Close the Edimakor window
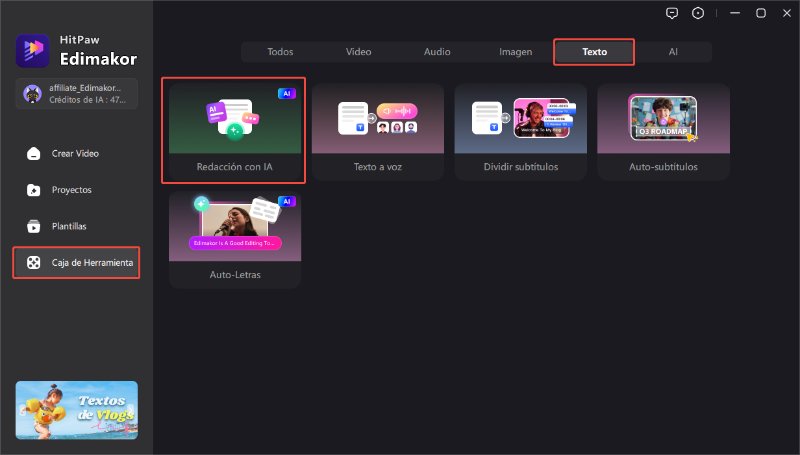This screenshot has width=800, height=455. point(787,13)
